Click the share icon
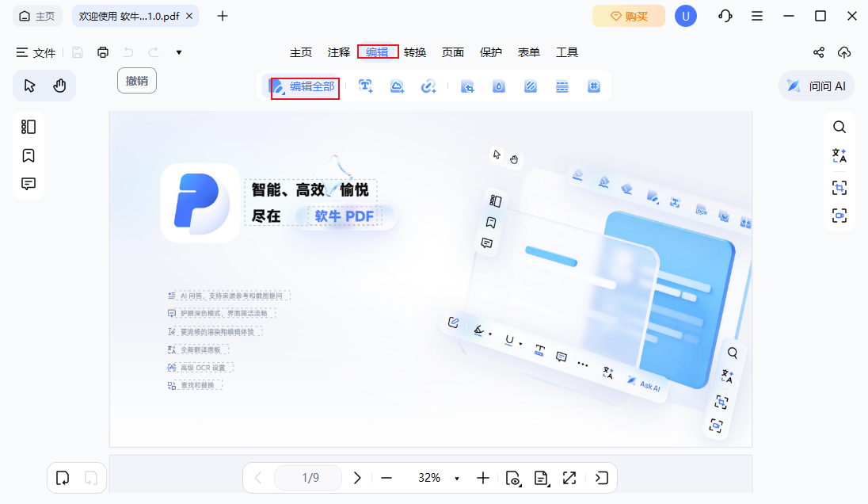Screen dimensions: 868x504 819,52
